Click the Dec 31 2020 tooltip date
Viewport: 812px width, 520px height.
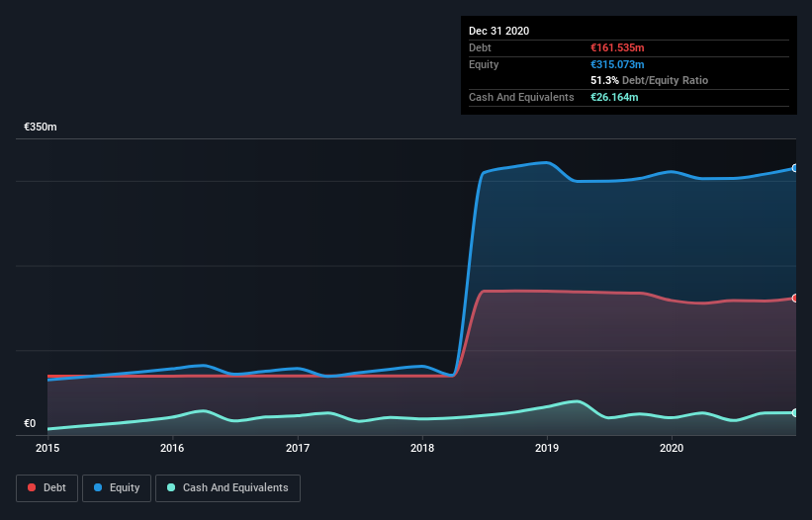499,31
